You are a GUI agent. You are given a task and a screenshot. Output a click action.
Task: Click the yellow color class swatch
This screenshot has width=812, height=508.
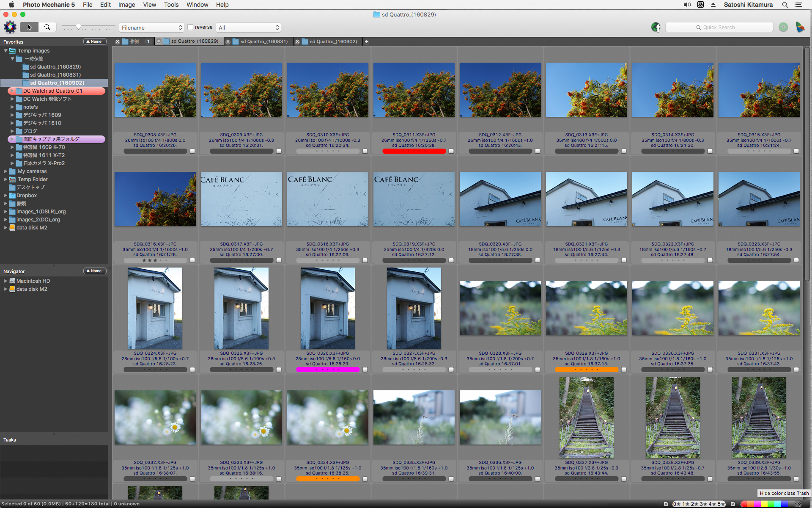click(x=764, y=504)
